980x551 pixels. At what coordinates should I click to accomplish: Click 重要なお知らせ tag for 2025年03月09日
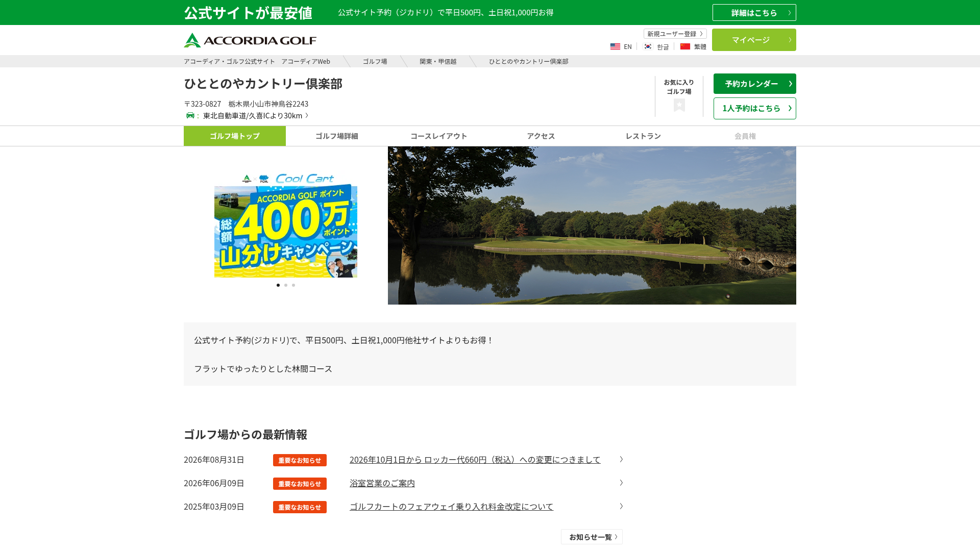300,507
